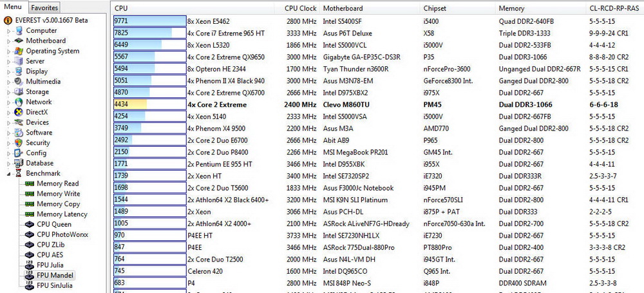The height and width of the screenshot is (293, 644).
Task: Select the Operating System Windows icon
Action: click(19, 51)
